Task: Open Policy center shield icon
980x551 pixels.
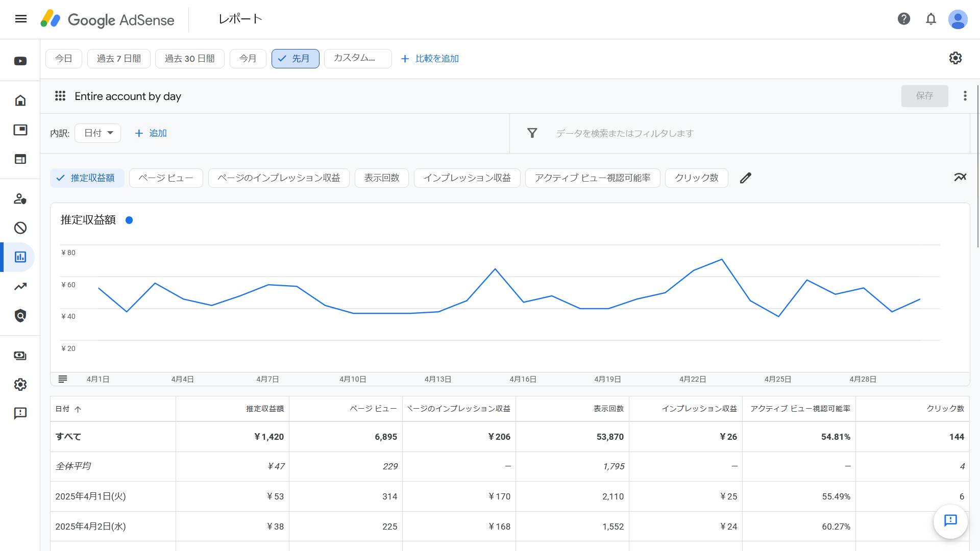Action: (20, 316)
